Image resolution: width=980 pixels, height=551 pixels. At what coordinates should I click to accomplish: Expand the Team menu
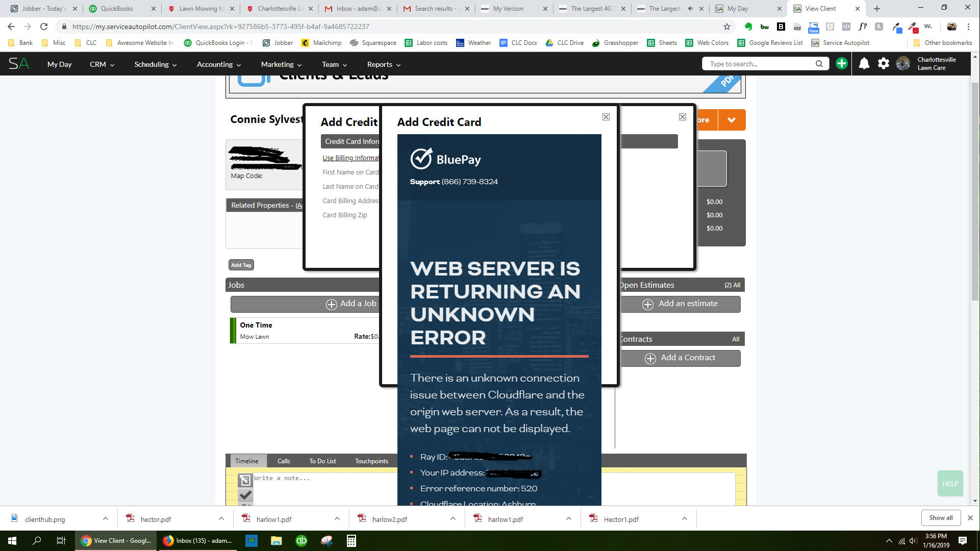coord(334,64)
